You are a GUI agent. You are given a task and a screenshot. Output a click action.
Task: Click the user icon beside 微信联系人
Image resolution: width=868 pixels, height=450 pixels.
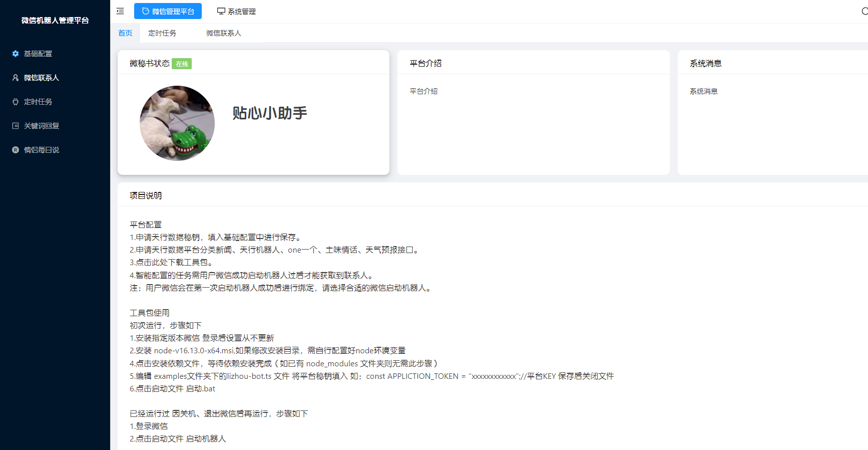[x=16, y=78]
